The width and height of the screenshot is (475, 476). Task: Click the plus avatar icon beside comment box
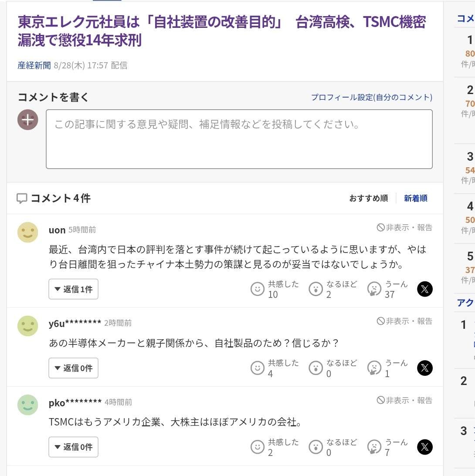point(28,120)
